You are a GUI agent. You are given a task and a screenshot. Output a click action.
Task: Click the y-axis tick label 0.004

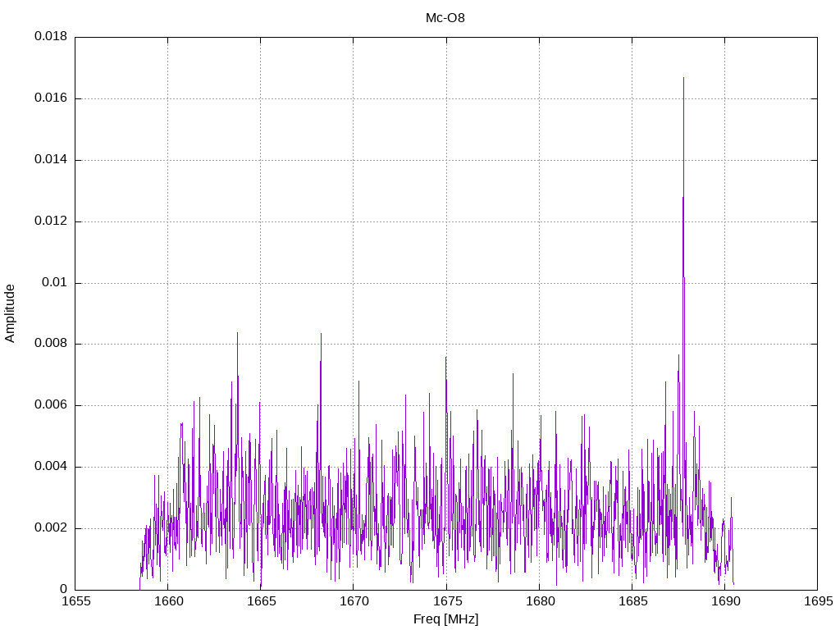pos(51,467)
